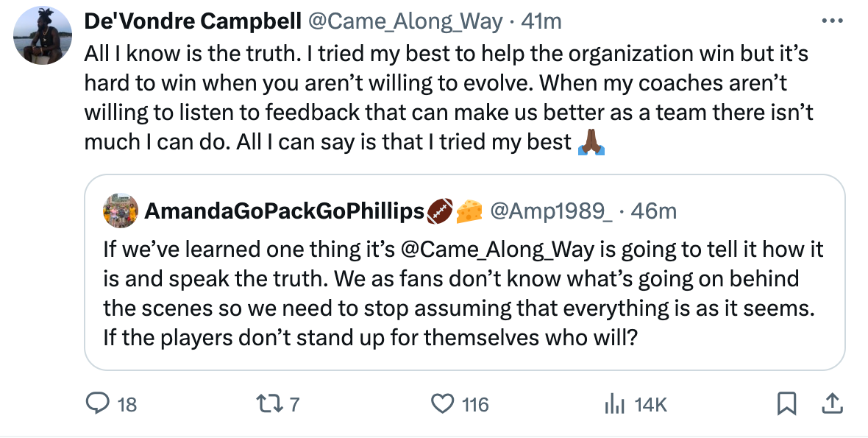
Task: Click De'Vondre Campbell's profile picture
Action: coord(43,36)
